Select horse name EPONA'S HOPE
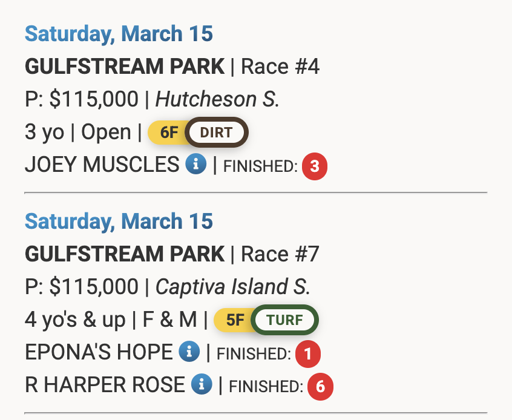This screenshot has height=420, width=512. pyautogui.click(x=99, y=352)
